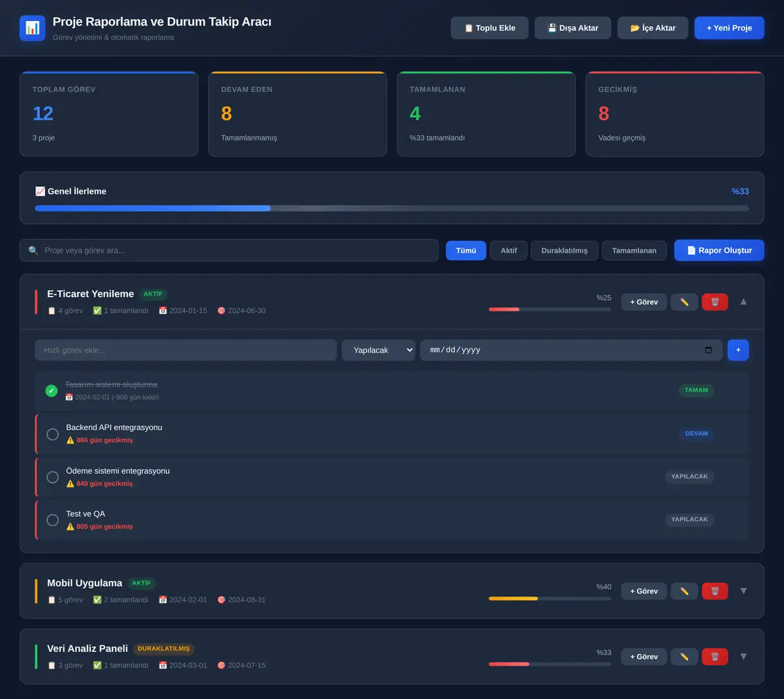784x699 pixels.
Task: Collapse the E-Ticaret Yenileme project
Action: (x=743, y=302)
